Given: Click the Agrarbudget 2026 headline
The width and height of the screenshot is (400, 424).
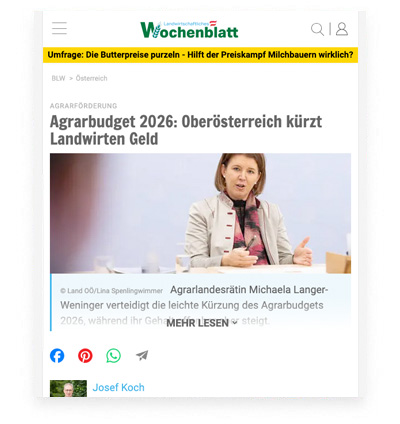Looking at the screenshot, I should tap(186, 130).
